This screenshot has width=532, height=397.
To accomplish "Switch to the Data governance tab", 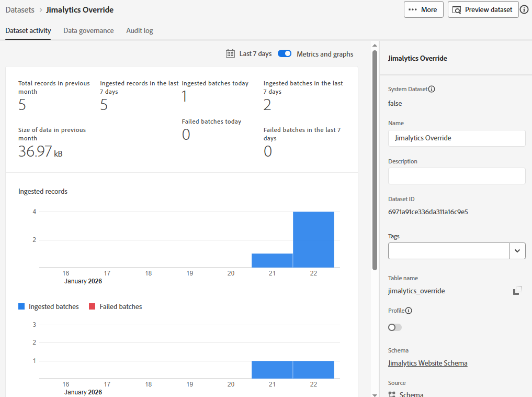I will [x=88, y=30].
